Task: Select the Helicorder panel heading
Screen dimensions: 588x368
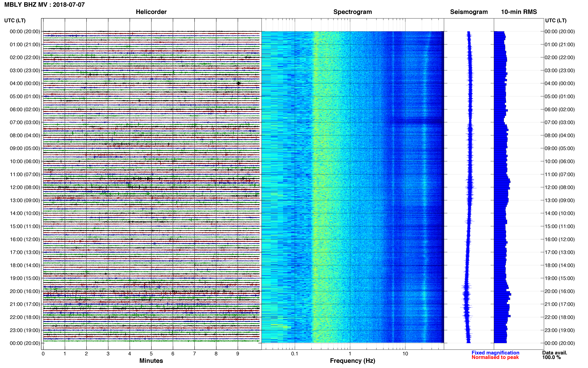Action: (151, 12)
